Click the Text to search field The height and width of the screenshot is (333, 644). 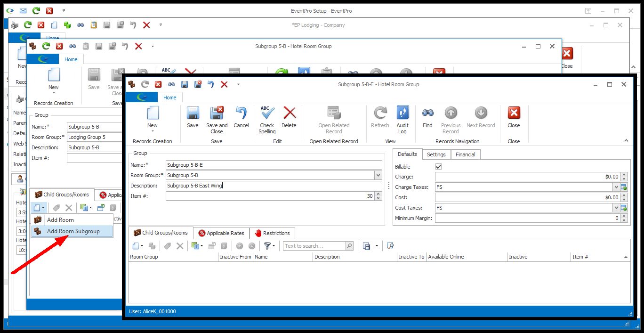tap(314, 246)
